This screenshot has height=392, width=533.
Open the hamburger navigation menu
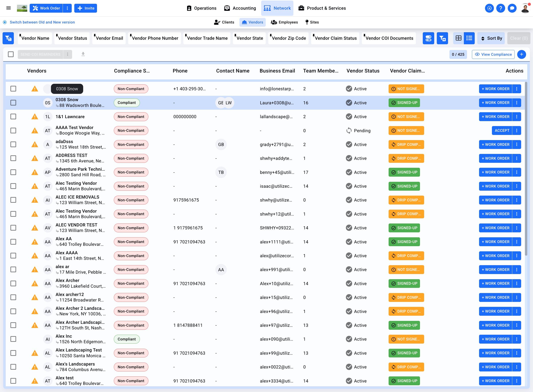[x=8, y=8]
